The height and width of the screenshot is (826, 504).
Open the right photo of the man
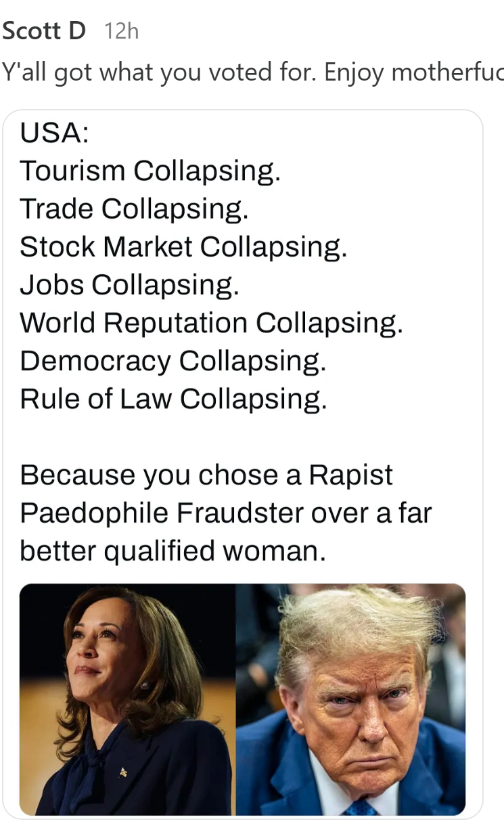point(350,699)
